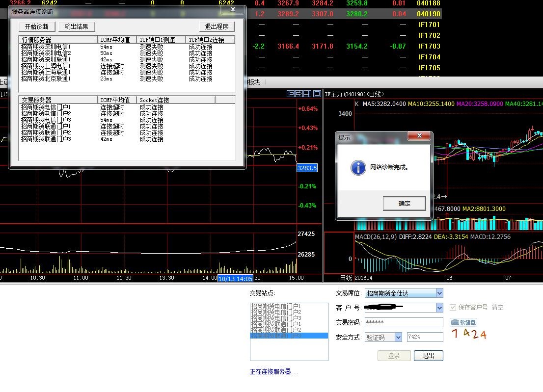Click 确定 in the diagnosis complete dialog
Screen dimensions: 543x392
point(404,204)
